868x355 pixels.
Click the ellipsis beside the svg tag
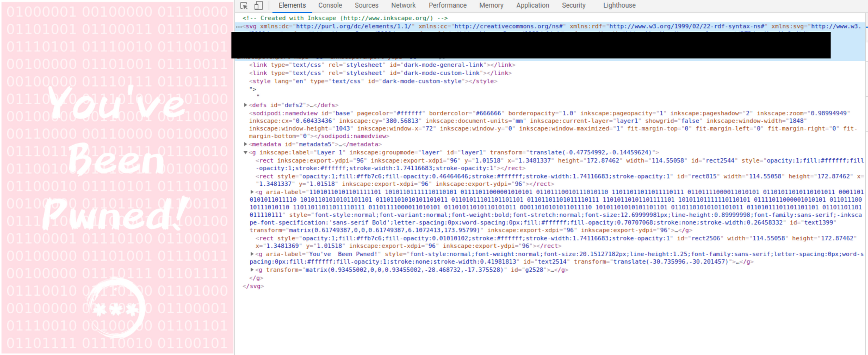(239, 27)
